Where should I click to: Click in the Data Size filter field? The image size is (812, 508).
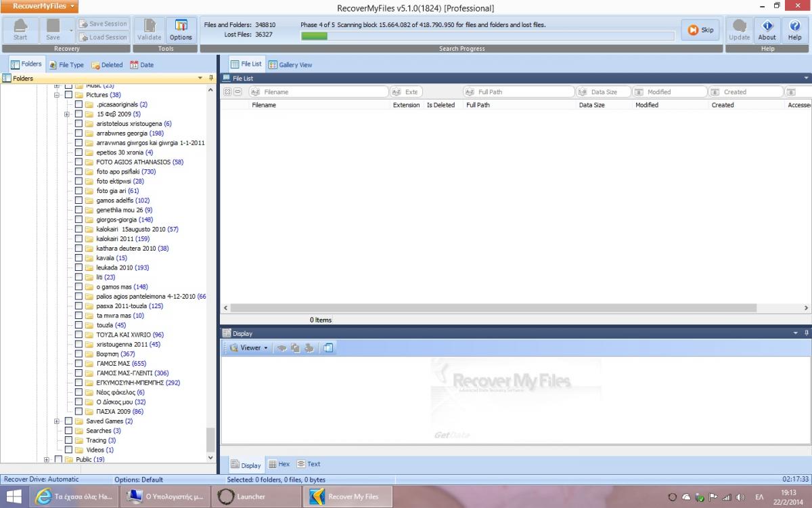(x=604, y=91)
